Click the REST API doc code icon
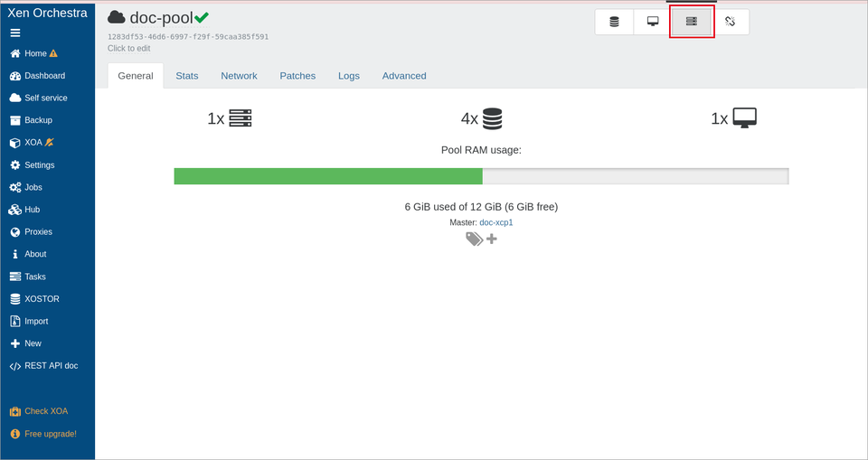The width and height of the screenshot is (868, 460). pos(15,366)
